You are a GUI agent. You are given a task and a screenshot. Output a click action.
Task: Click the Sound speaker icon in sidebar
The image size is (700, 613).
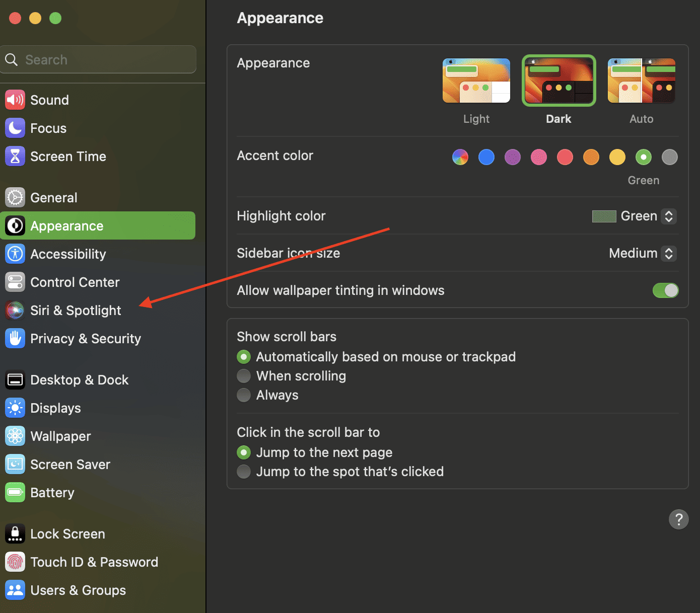pos(15,100)
